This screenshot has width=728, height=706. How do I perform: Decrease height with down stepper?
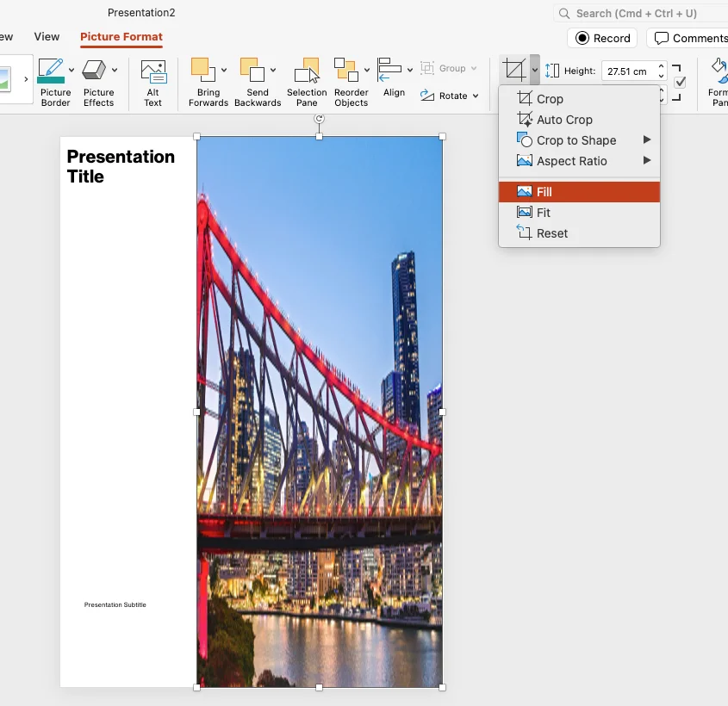click(661, 76)
